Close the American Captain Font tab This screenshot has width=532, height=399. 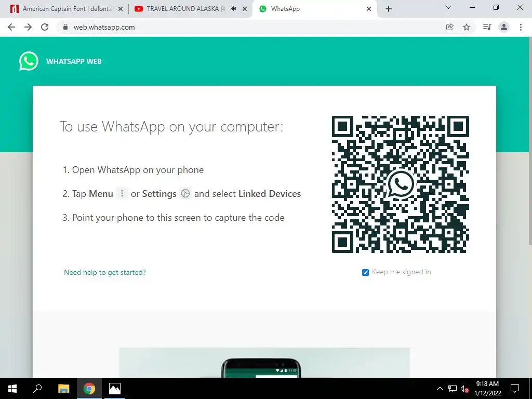[x=121, y=9]
